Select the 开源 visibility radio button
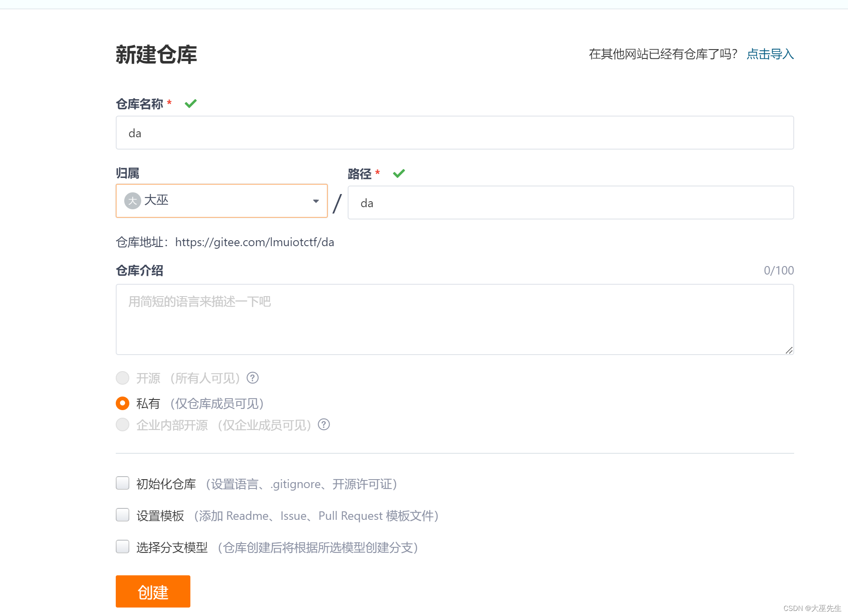 (x=122, y=378)
